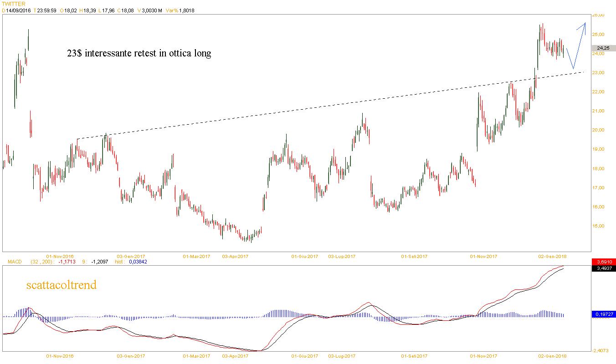The width and height of the screenshot is (616, 364).
Task: Click the 15,00 level on price scale
Action: point(598,226)
